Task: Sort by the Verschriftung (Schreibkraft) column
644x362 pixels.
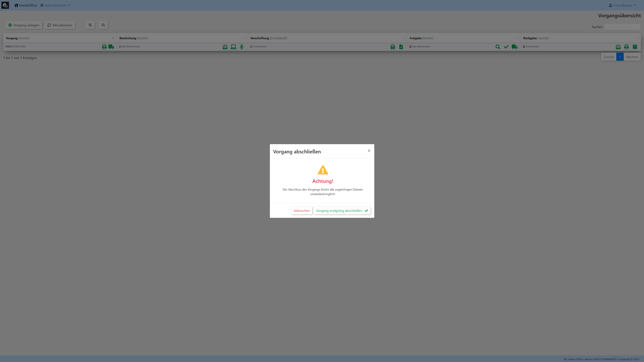Action: tap(327, 38)
